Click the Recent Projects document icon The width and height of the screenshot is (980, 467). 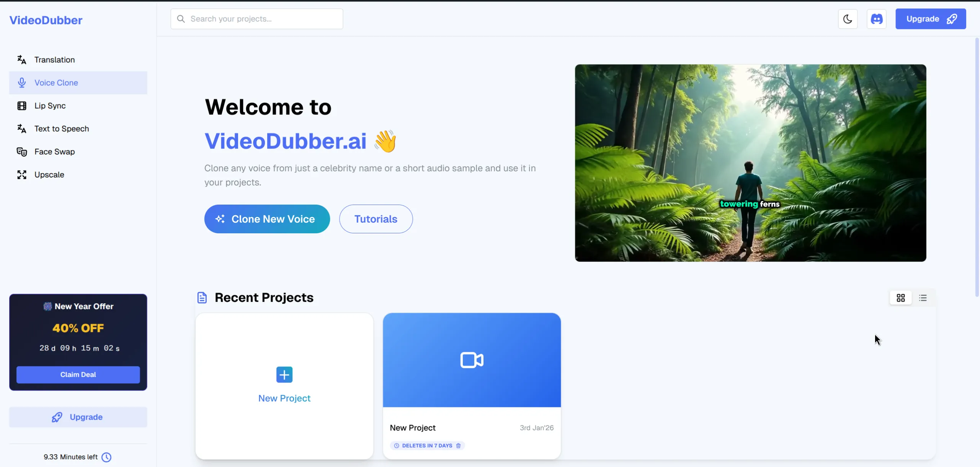[202, 298]
